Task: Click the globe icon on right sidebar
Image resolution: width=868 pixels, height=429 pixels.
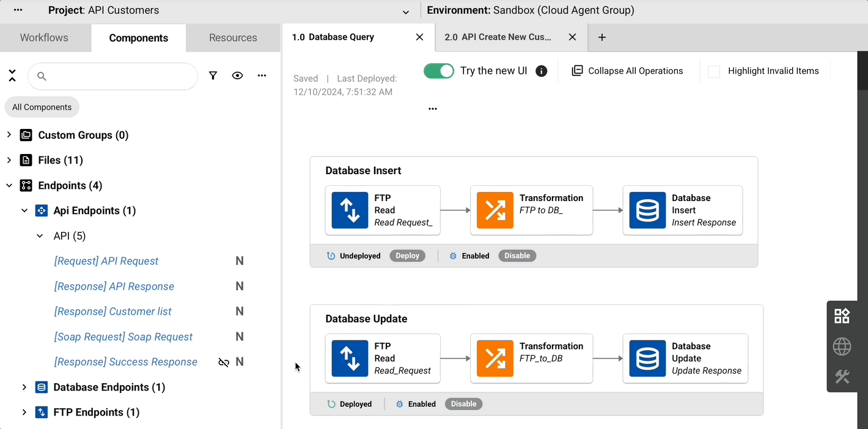Action: tap(842, 346)
